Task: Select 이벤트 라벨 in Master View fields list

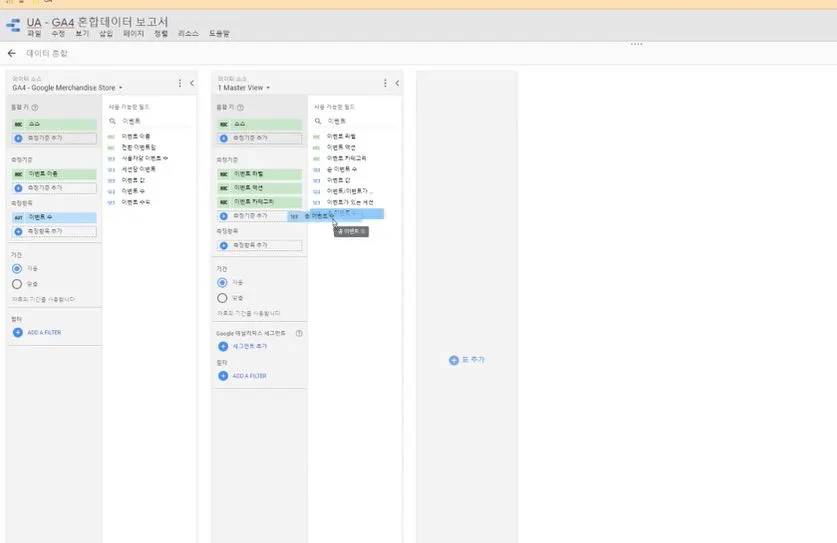Action: click(341, 137)
